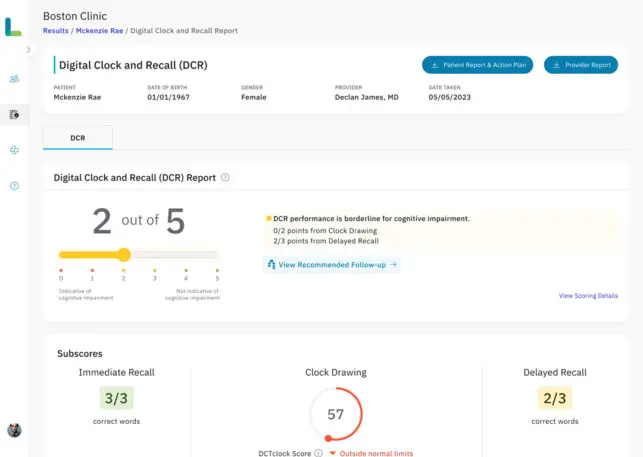Go to Results in breadcrumb

(56, 31)
